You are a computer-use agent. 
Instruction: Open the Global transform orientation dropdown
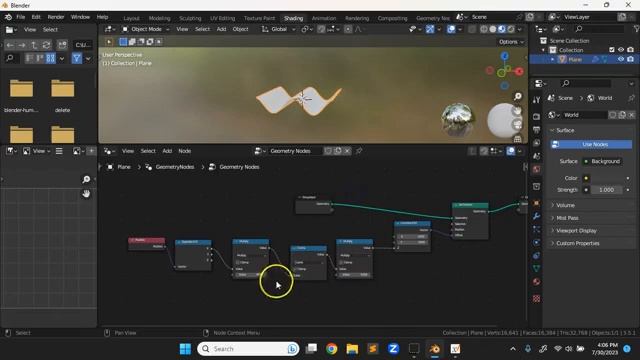[x=278, y=29]
